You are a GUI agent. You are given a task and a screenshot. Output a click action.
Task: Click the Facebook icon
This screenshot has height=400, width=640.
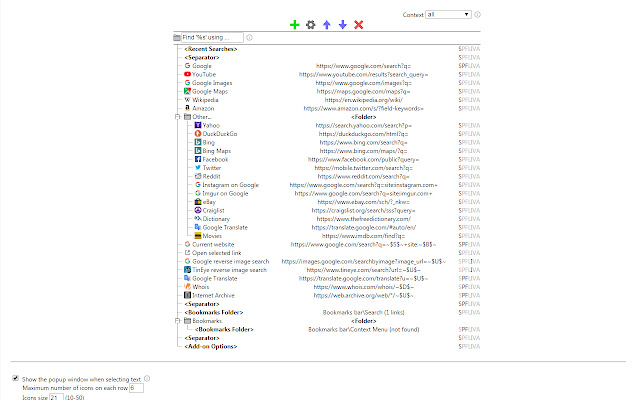tap(198, 159)
